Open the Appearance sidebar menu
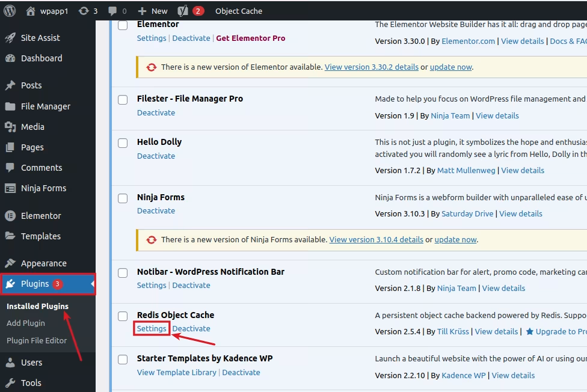 [43, 263]
